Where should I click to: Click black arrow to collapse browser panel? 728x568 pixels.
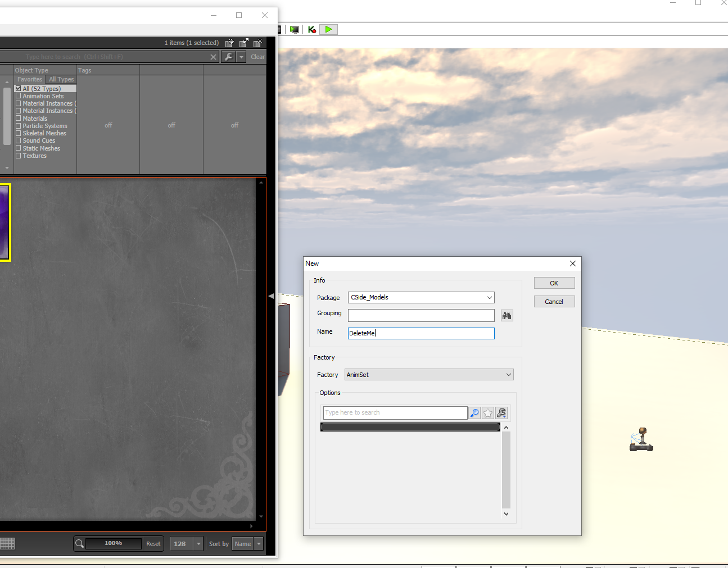271,296
